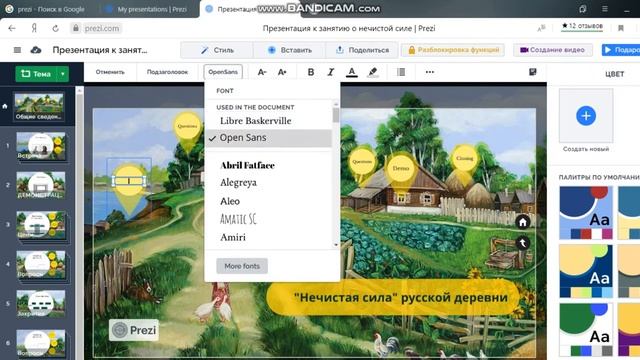
Task: Apply the green and blue circle palette
Action: pyautogui.click(x=586, y=329)
